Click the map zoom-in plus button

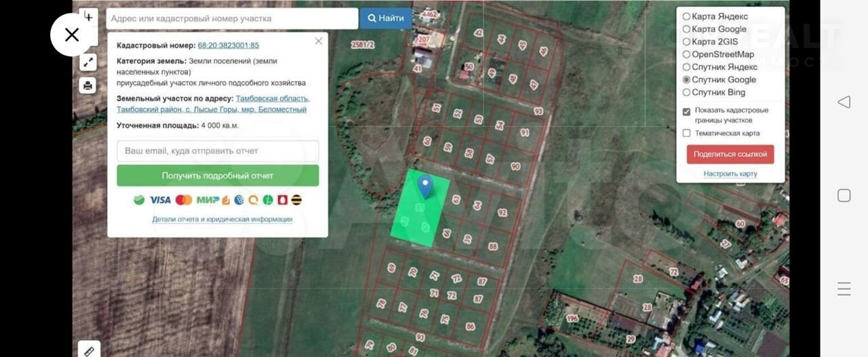pyautogui.click(x=88, y=17)
